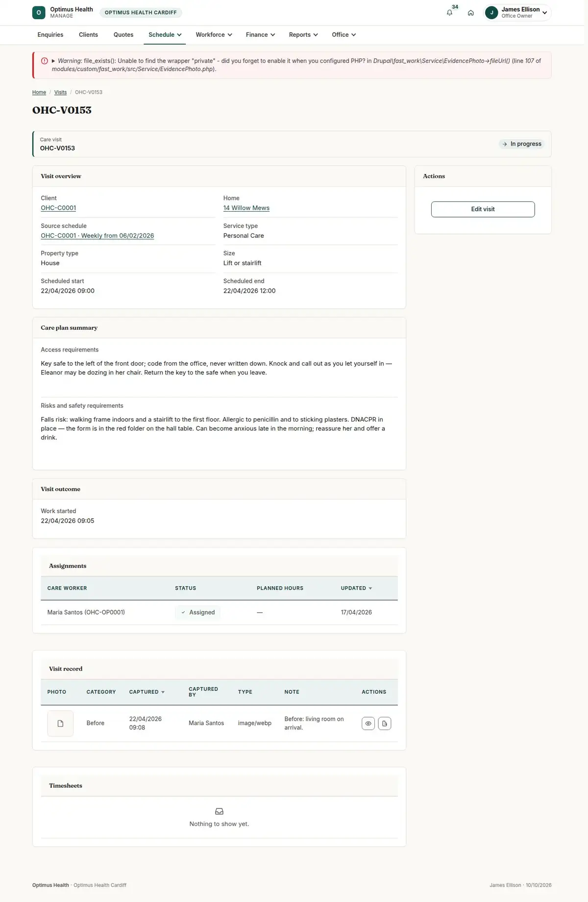Click the note Before: living room on arrival
The image size is (588, 902).
coord(314,723)
